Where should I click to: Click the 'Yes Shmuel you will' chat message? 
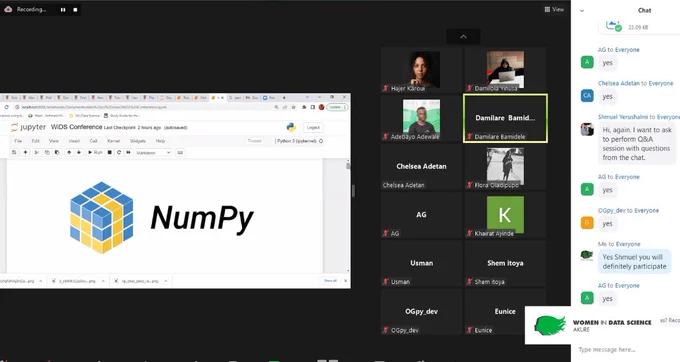[x=634, y=261]
